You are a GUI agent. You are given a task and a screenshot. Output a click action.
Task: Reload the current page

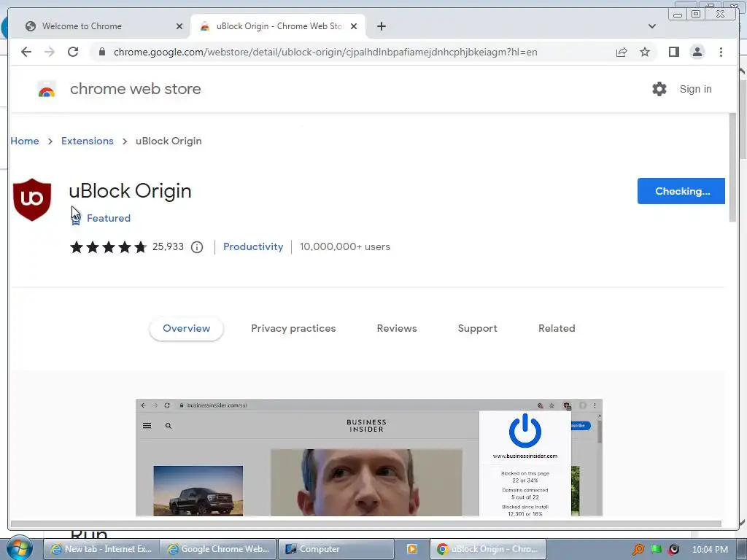pyautogui.click(x=73, y=52)
